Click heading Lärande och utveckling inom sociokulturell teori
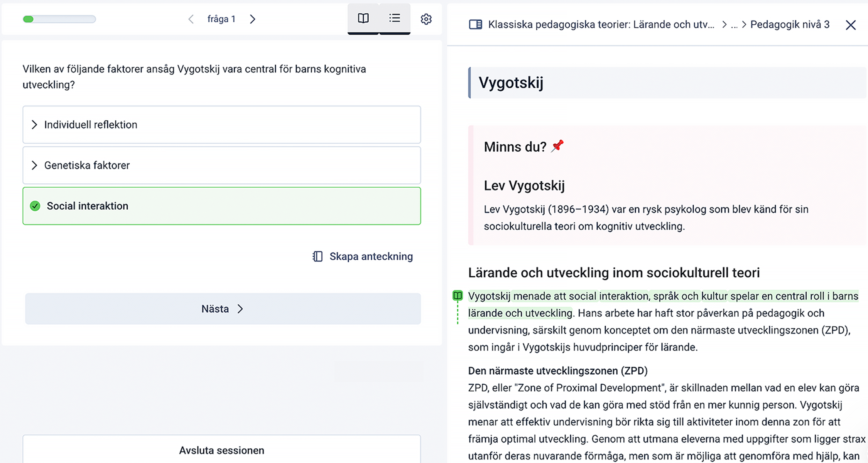Image resolution: width=868 pixels, height=463 pixels. [614, 273]
